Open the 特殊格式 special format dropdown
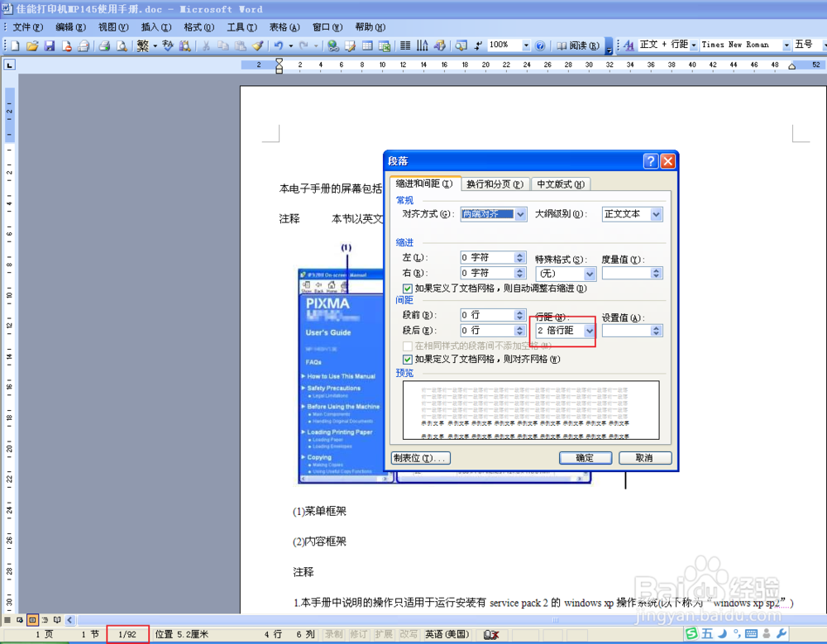The width and height of the screenshot is (827, 644). click(x=590, y=274)
